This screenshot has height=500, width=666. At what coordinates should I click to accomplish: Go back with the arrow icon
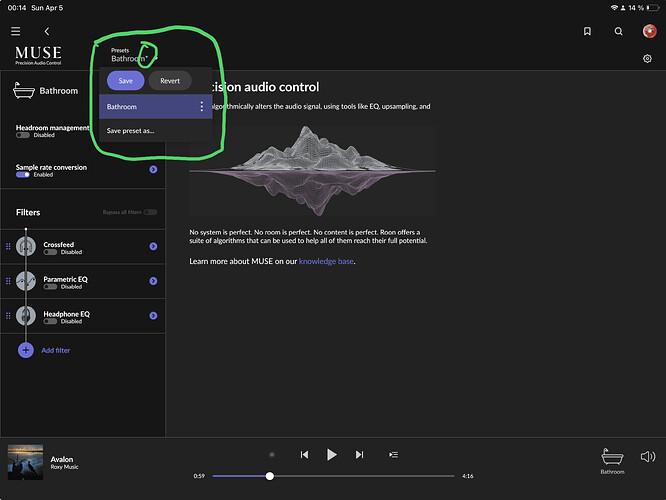pyautogui.click(x=47, y=31)
